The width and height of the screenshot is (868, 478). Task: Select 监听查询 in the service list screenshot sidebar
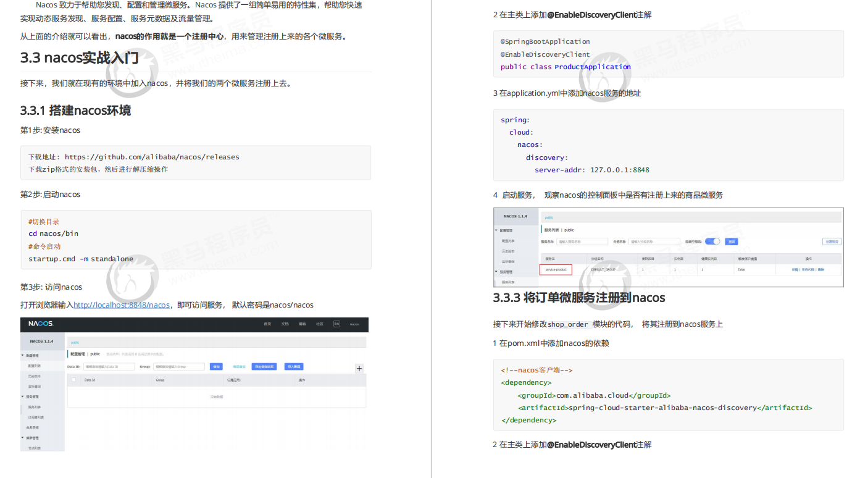click(x=508, y=261)
